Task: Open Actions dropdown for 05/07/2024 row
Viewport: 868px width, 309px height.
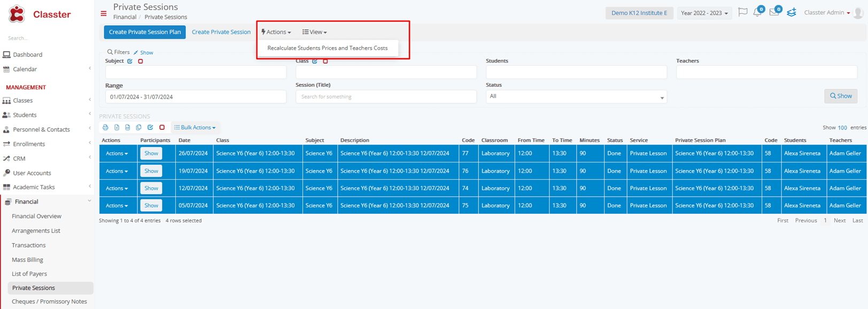Action: point(117,205)
